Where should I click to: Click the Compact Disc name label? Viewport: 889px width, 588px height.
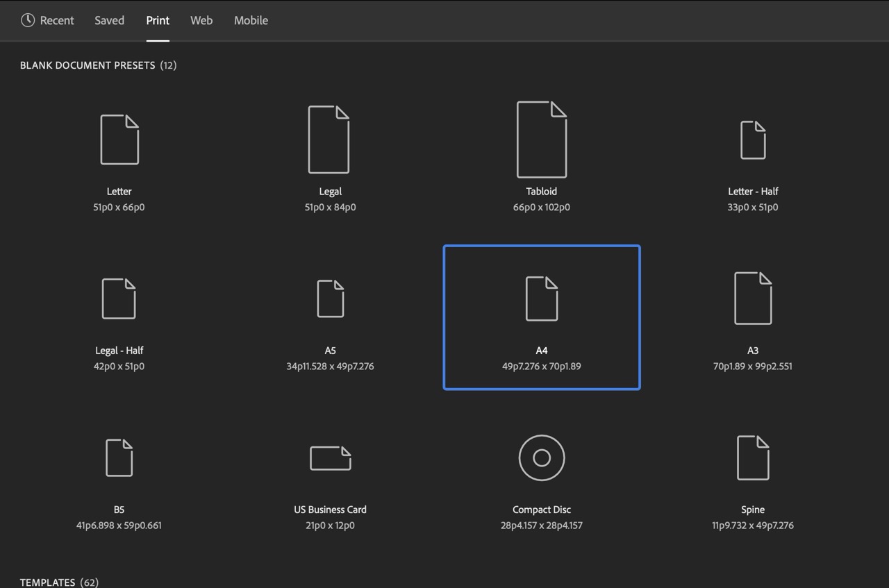(542, 509)
